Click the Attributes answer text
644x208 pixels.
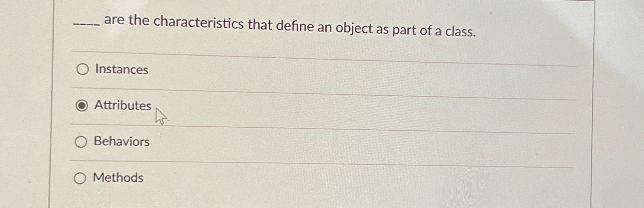123,105
